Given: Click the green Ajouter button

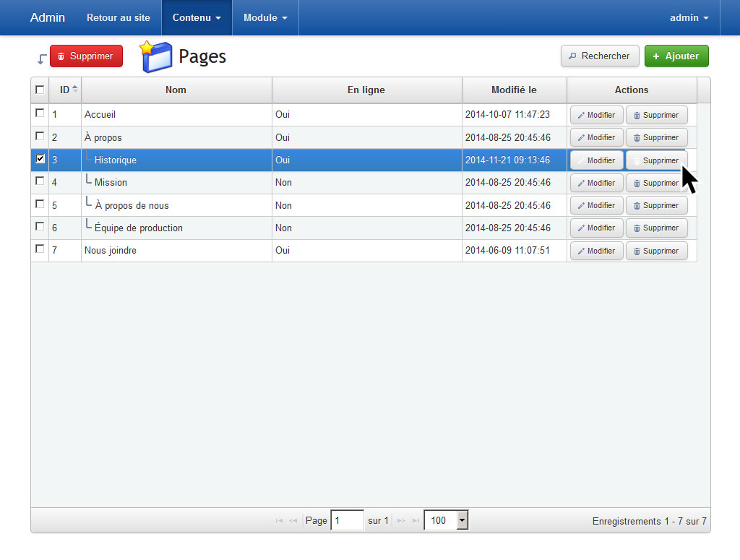Looking at the screenshot, I should 676,56.
